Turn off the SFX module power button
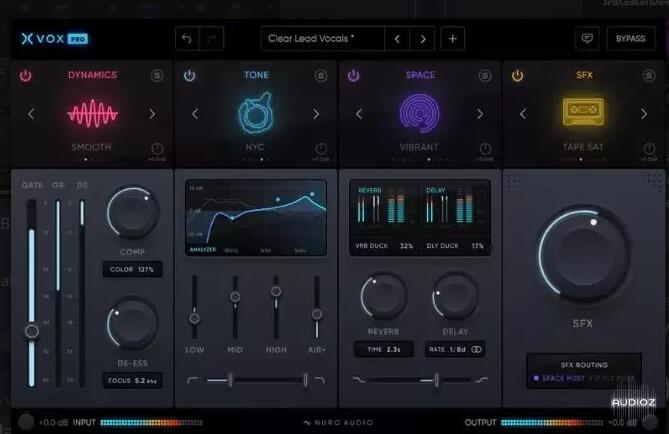 [518, 76]
